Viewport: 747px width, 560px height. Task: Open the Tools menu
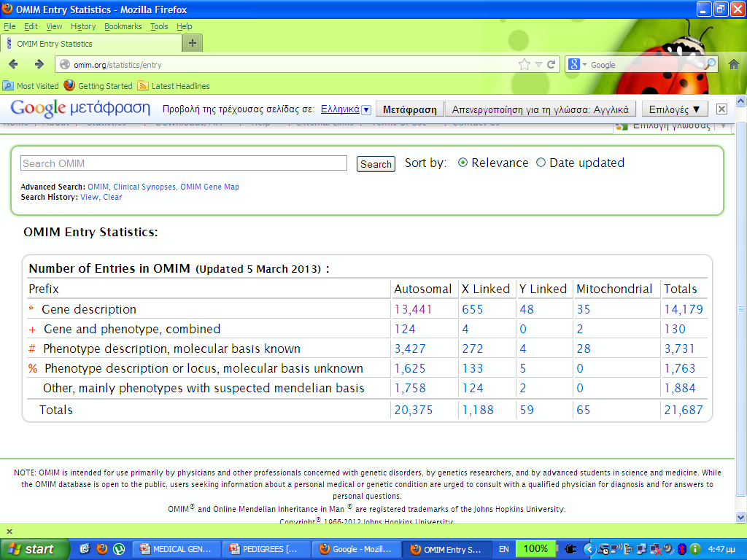coord(159,26)
